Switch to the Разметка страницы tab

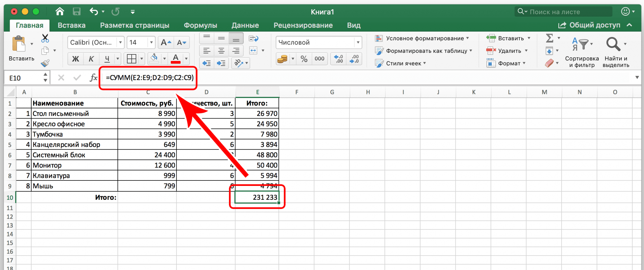tap(135, 25)
